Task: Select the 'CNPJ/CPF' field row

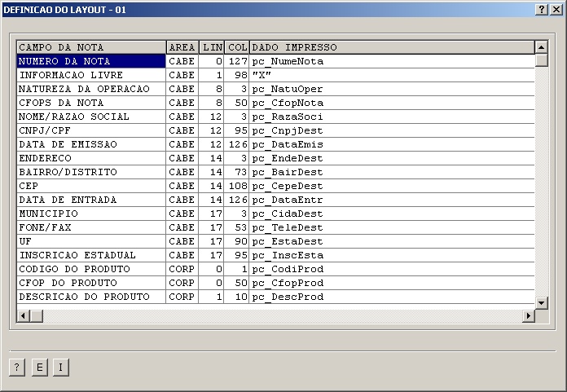Action: tap(90, 130)
